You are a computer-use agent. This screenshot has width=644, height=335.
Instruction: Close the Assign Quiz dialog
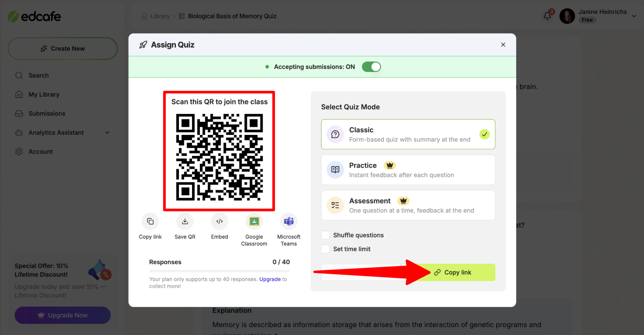(503, 45)
